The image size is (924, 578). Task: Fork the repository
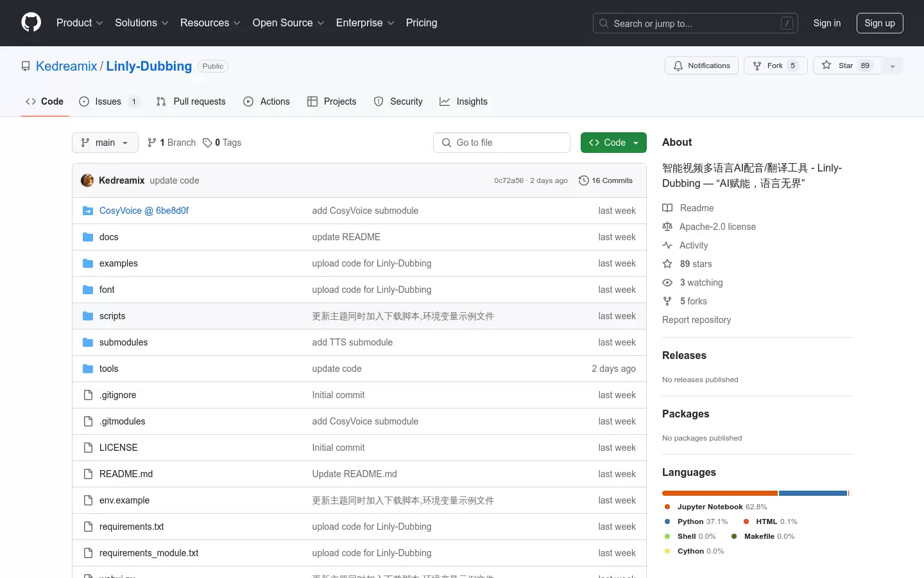pos(775,66)
